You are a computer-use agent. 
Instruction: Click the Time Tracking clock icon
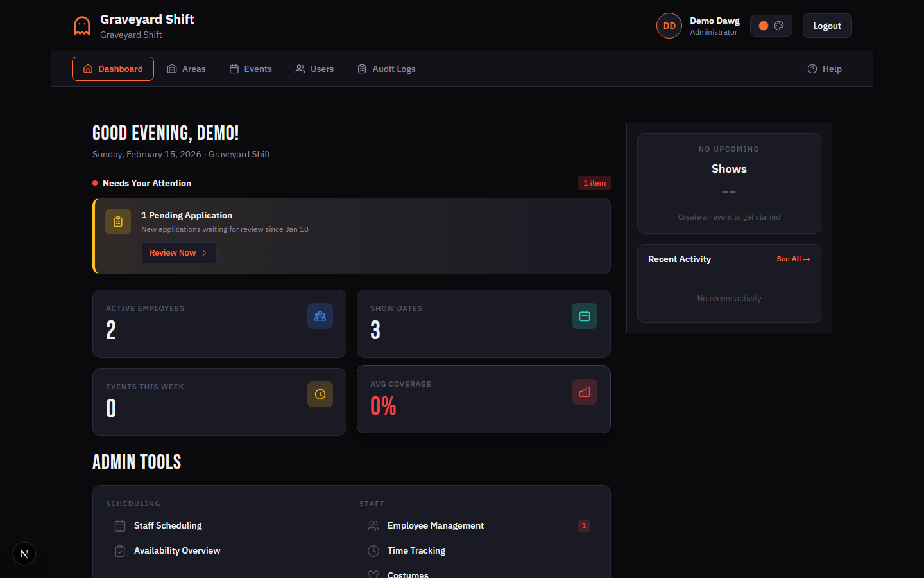373,550
